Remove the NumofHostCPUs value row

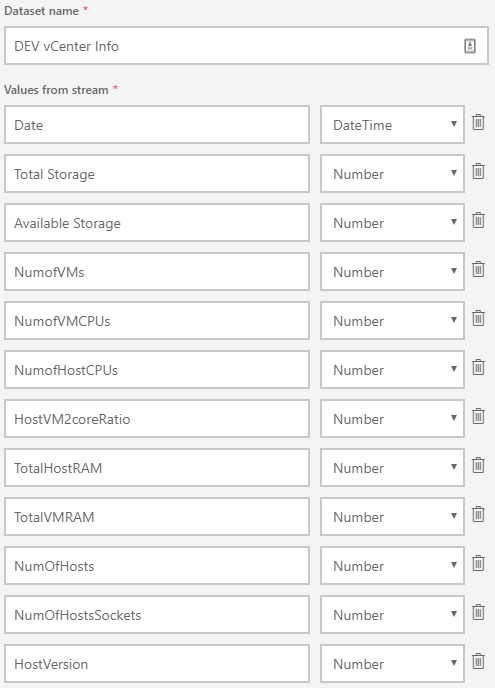click(478, 367)
